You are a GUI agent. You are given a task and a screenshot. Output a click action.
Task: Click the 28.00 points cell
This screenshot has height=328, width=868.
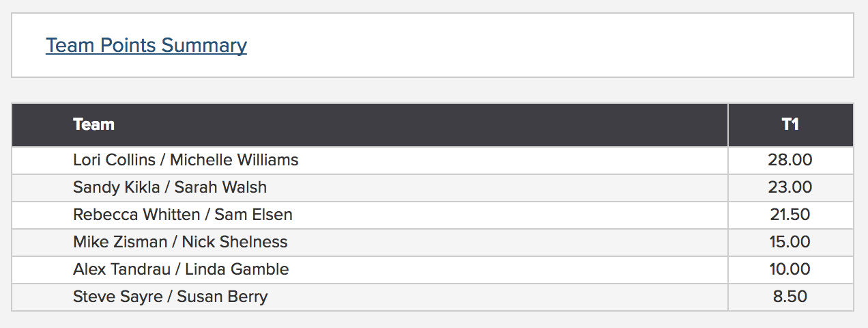790,160
